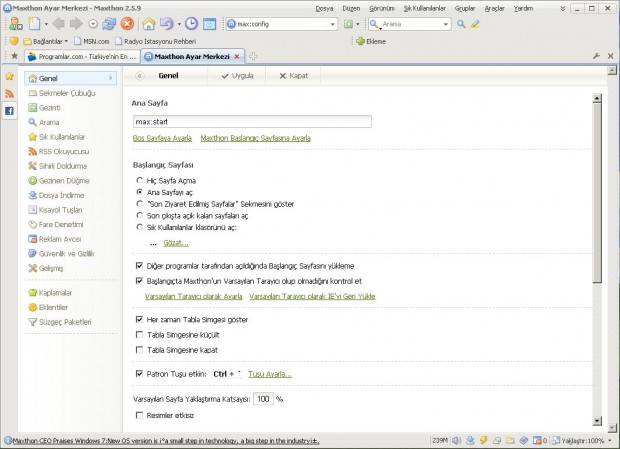Click the Ana Sayfa 'max:start' input field
This screenshot has width=620, height=449.
tap(252, 121)
